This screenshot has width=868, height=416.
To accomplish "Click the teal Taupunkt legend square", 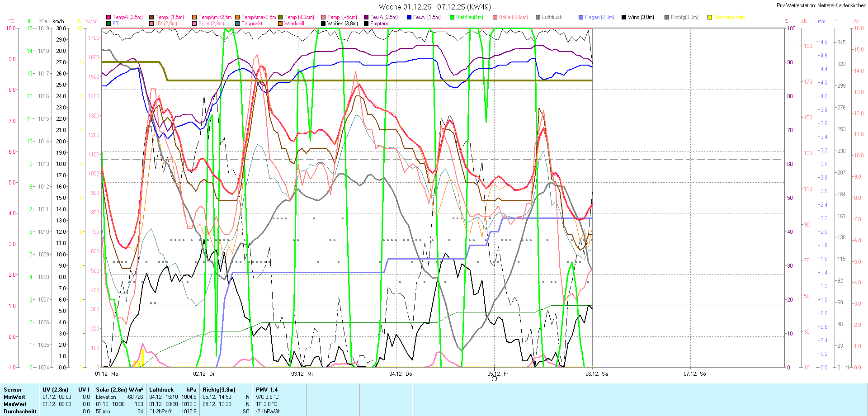I will [x=237, y=24].
